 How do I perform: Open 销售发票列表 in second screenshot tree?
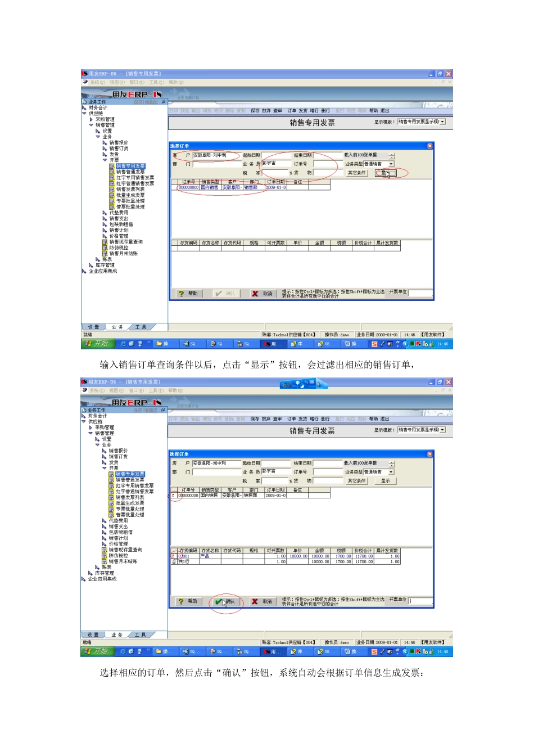pos(130,497)
